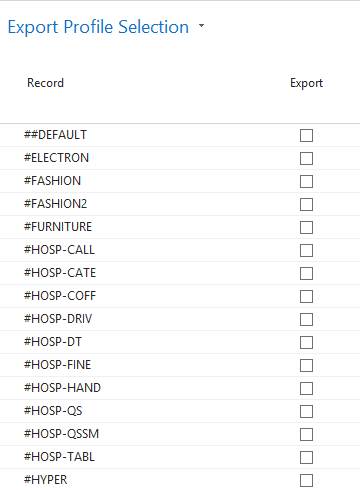Check the #HYPER export box
360x490 pixels.
tap(306, 480)
